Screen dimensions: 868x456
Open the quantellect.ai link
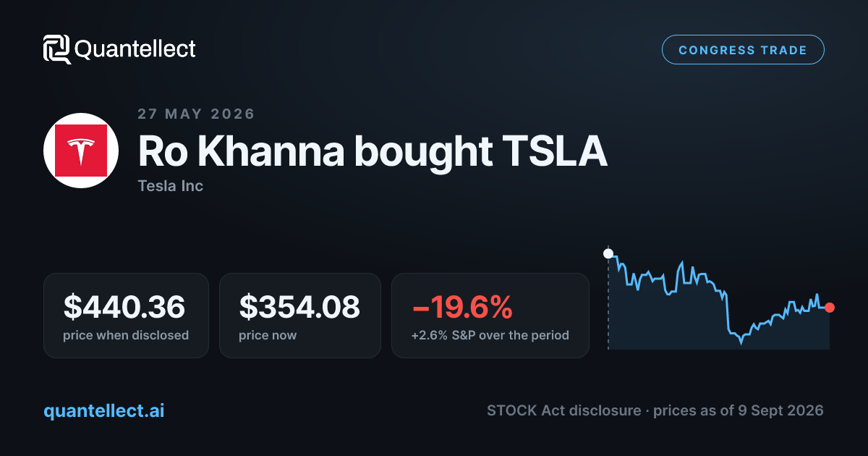(x=104, y=410)
